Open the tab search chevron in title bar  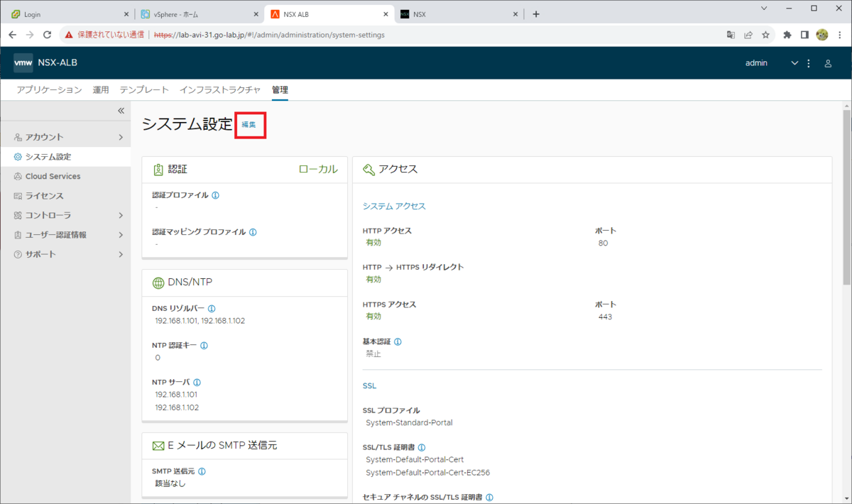[x=764, y=9]
